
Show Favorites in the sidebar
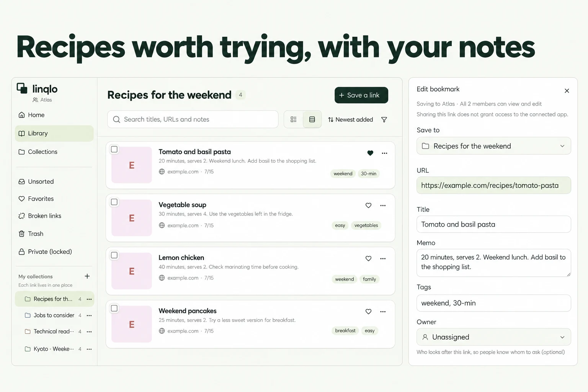click(x=54, y=199)
